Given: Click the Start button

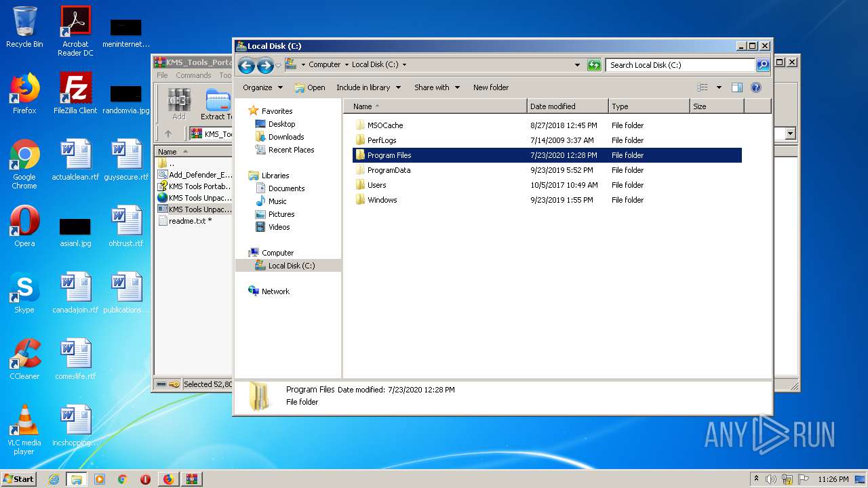Looking at the screenshot, I should [19, 479].
